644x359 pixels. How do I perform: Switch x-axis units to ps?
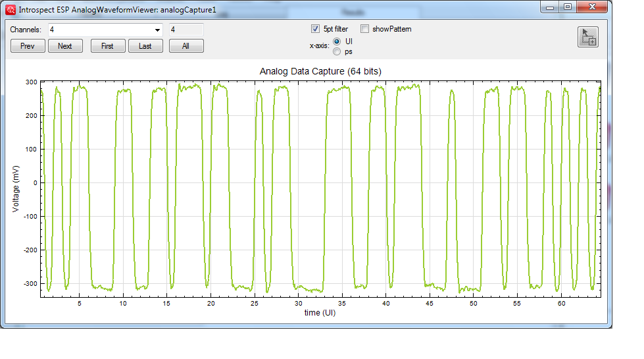[x=337, y=51]
